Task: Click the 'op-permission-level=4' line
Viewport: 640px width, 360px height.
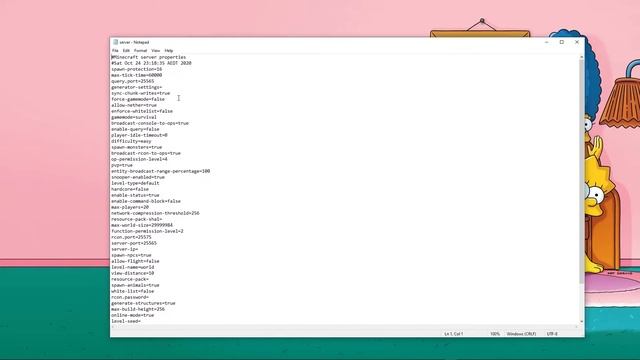Action: [139, 159]
